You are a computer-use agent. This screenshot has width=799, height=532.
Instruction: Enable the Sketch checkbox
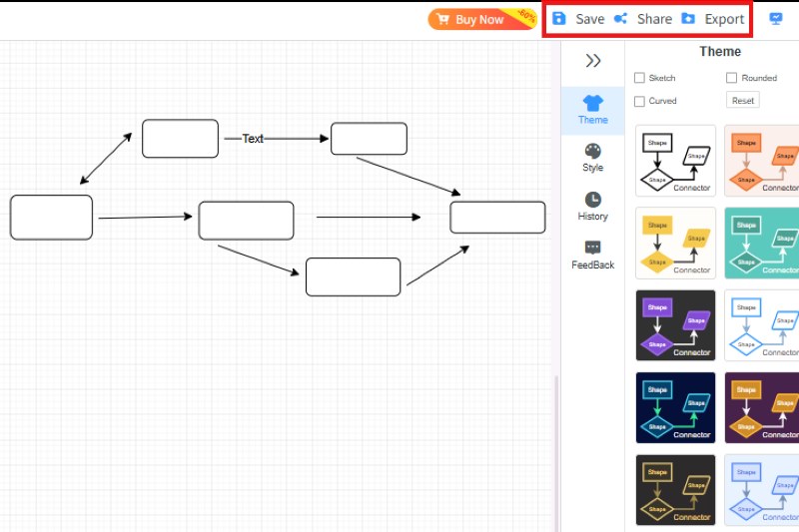click(640, 78)
